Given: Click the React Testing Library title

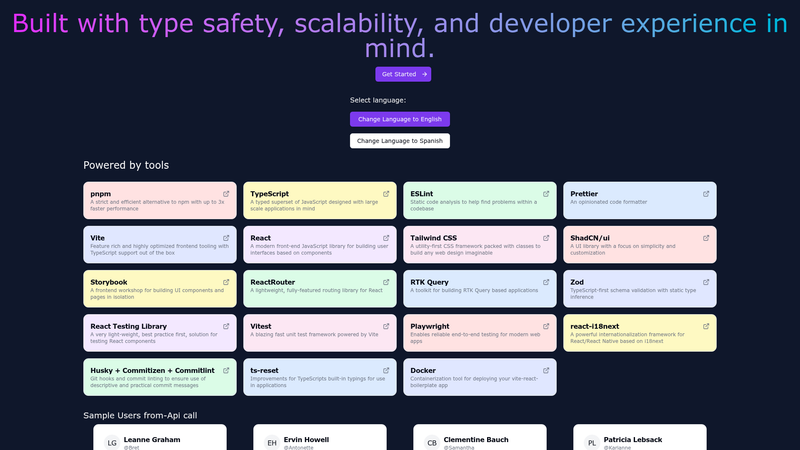Looking at the screenshot, I should [129, 326].
